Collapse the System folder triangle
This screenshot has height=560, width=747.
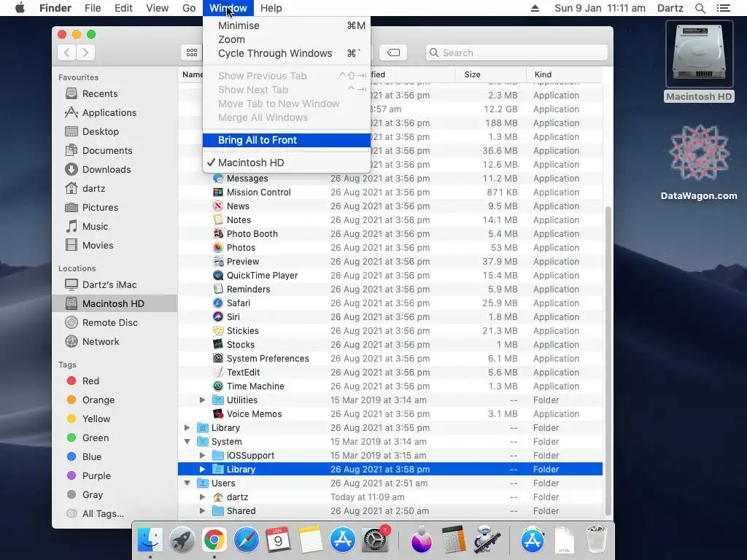tap(187, 441)
